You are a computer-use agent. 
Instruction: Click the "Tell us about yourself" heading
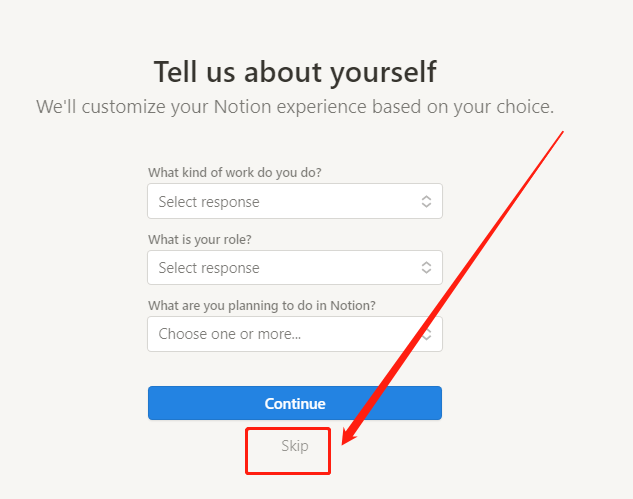[295, 72]
